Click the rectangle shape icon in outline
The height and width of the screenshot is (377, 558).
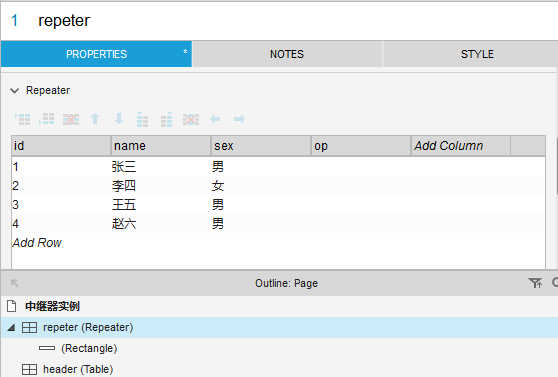tap(47, 348)
